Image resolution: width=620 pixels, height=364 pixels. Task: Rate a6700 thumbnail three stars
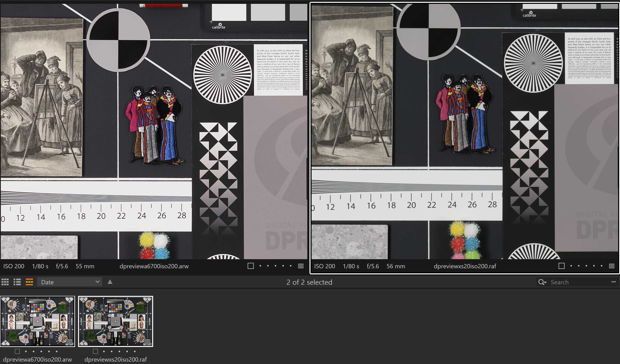[x=41, y=351]
